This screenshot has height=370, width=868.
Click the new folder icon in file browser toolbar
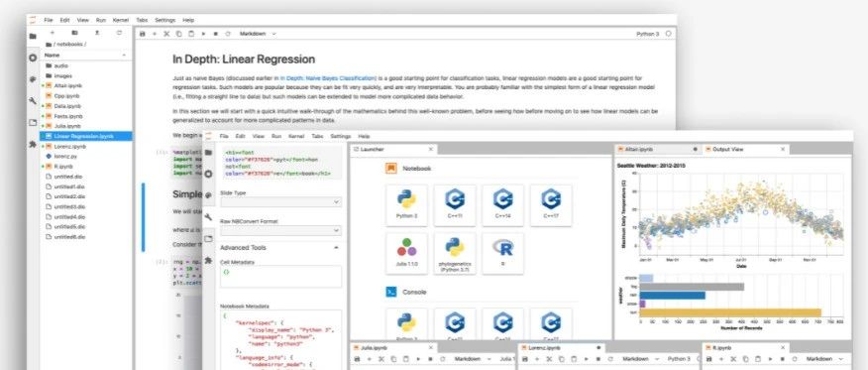[74, 33]
